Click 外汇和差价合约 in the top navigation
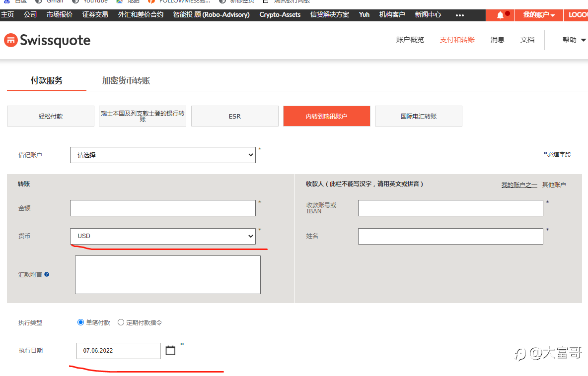 [x=141, y=14]
